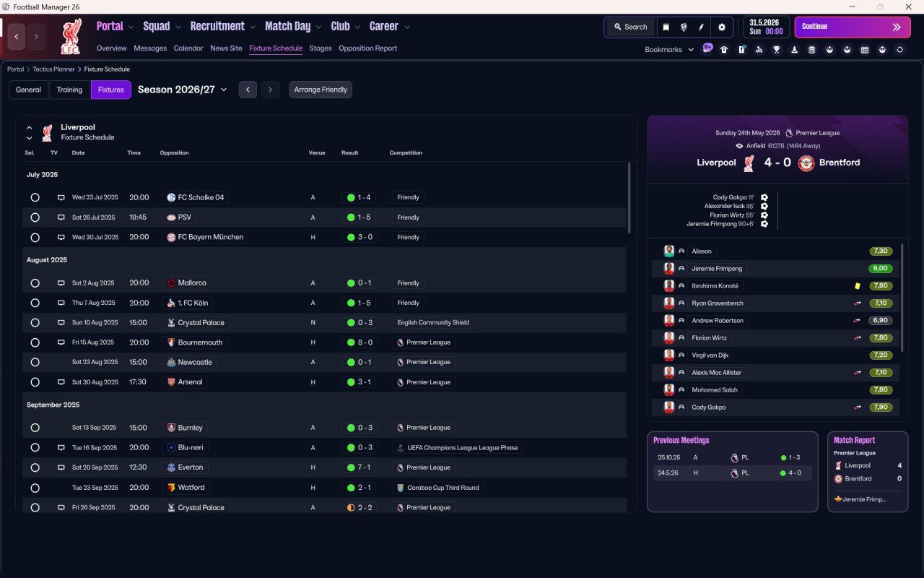Navigate back with the history back arrow
This screenshot has width=924, height=578.
17,37
